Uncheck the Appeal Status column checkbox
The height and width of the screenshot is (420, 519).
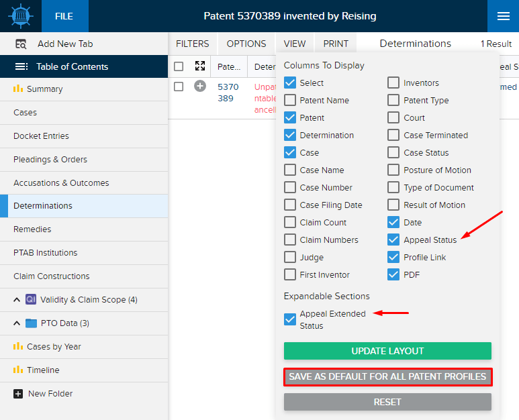pyautogui.click(x=393, y=240)
